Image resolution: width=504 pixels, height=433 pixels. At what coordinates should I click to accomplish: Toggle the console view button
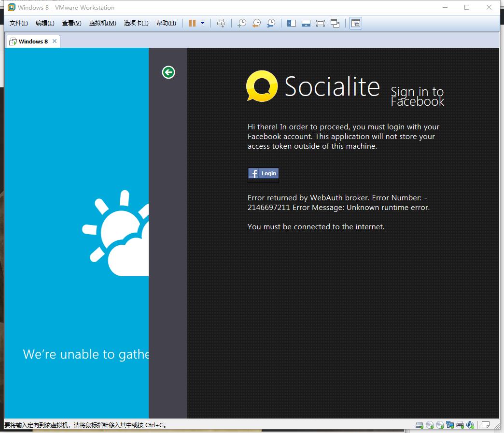[x=356, y=23]
